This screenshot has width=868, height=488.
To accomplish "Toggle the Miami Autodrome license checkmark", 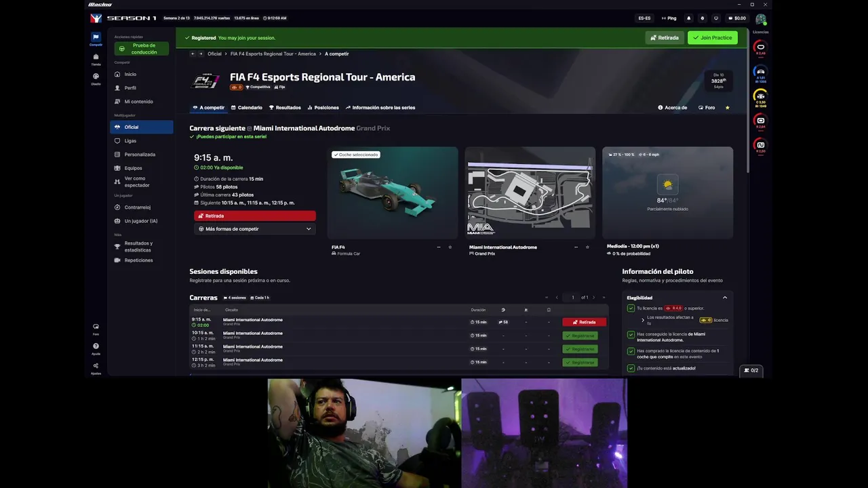I will coord(631,333).
